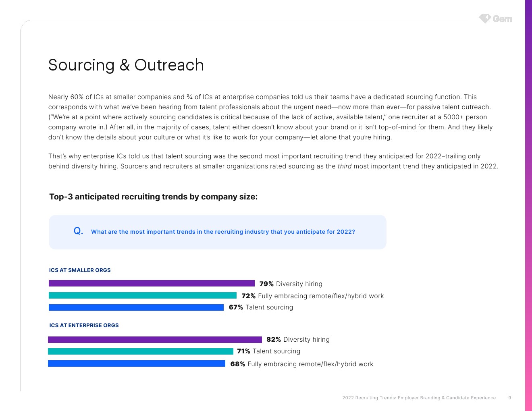Click the purple 79% Diversity hiring bar

(x=152, y=283)
